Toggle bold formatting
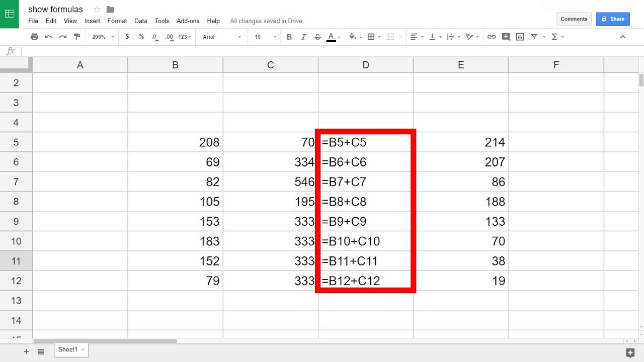This screenshot has height=362, width=644. (289, 37)
